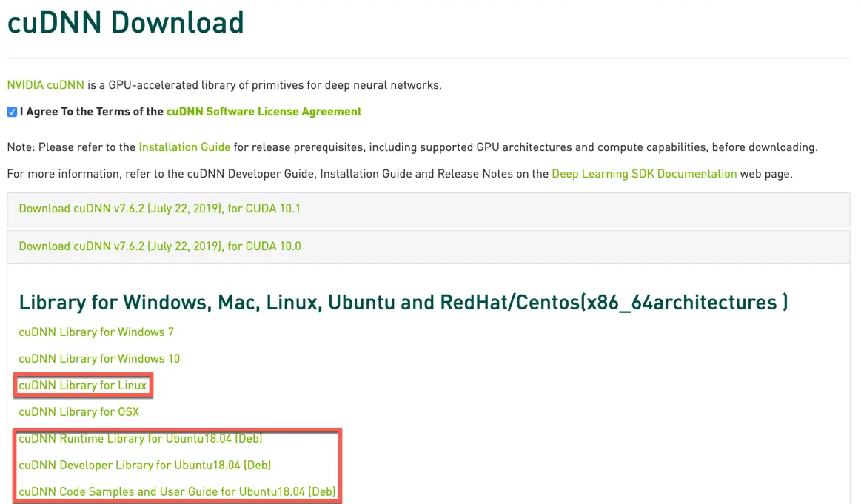The image size is (861, 504).
Task: Download cuDNN Runtime Library for Ubuntu18.04 Deb
Action: click(x=141, y=439)
